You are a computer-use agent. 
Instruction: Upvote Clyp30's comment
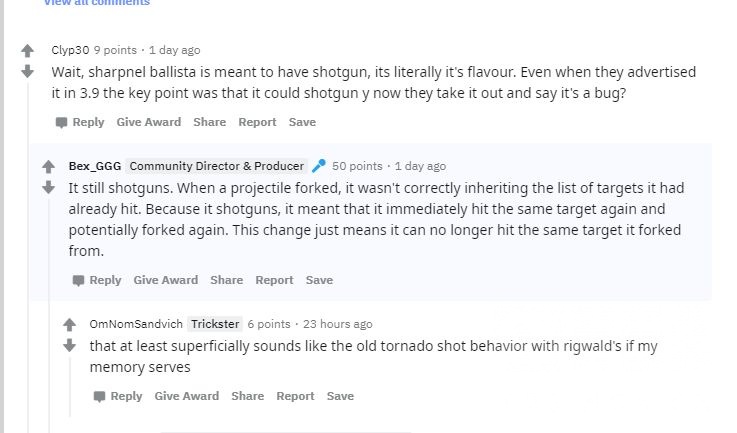28,51
